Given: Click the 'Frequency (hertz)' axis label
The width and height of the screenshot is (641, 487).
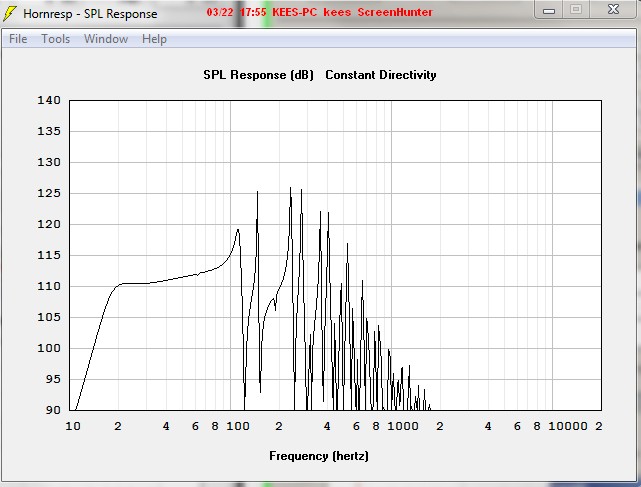Looking at the screenshot, I should click(319, 456).
